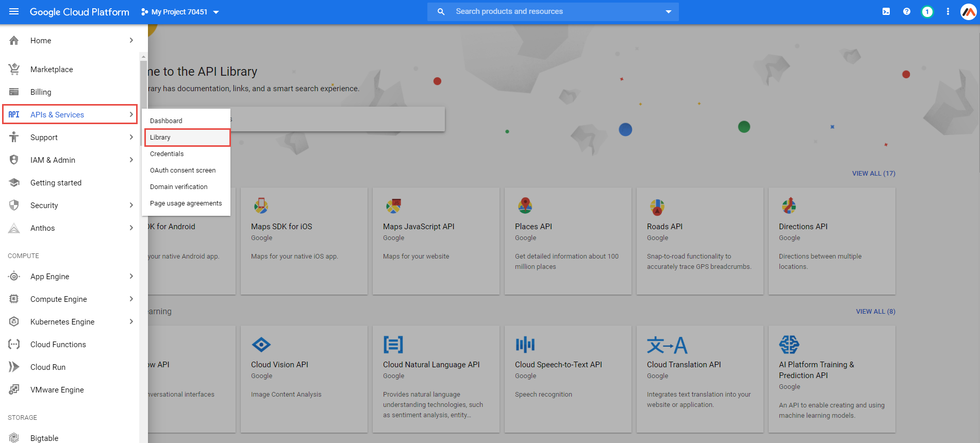Viewport: 980px width, 443px height.
Task: Click the Cloud Vision API icon
Action: 261,345
